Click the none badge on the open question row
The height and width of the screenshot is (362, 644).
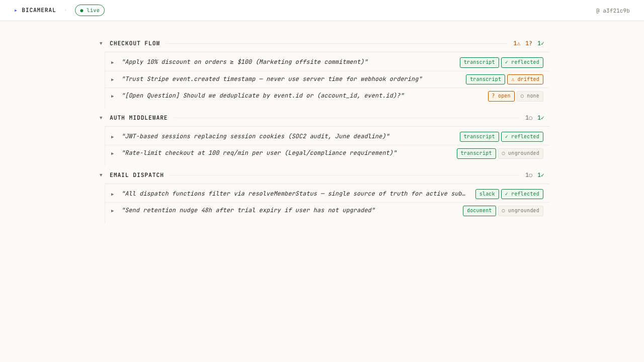[530, 96]
